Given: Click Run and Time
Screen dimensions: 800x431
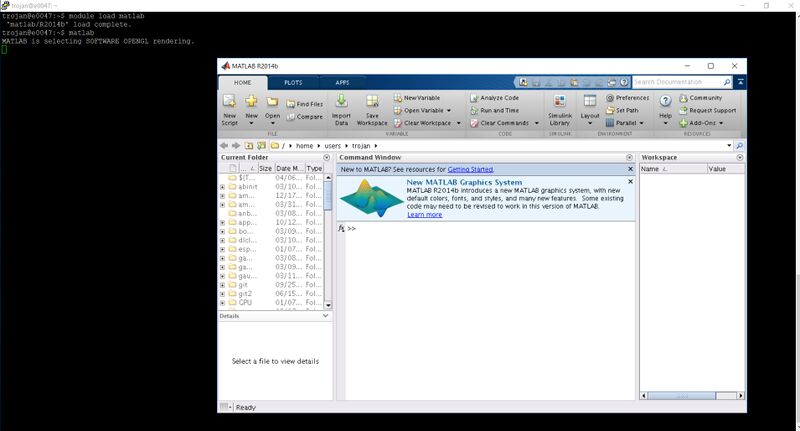Looking at the screenshot, I should [494, 110].
